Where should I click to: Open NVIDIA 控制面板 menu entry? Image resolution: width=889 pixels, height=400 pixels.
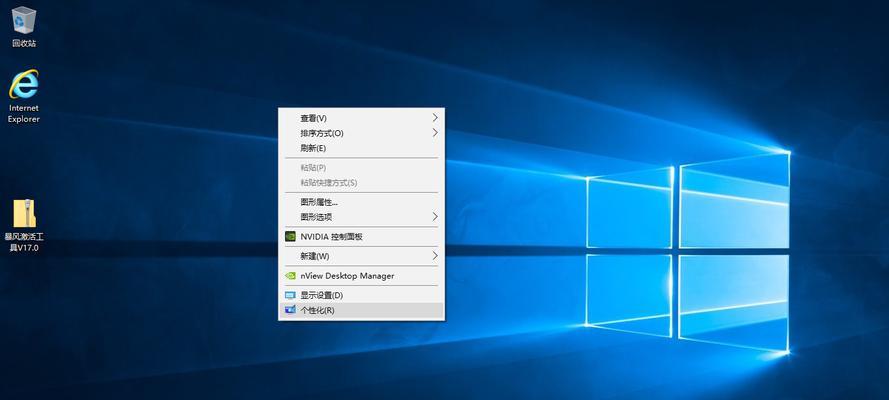click(361, 237)
